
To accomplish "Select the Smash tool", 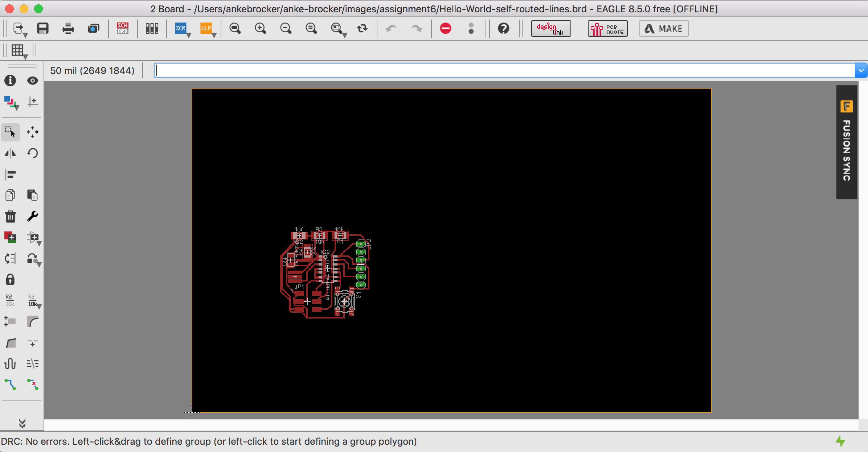I will pyautogui.click(x=10, y=322).
